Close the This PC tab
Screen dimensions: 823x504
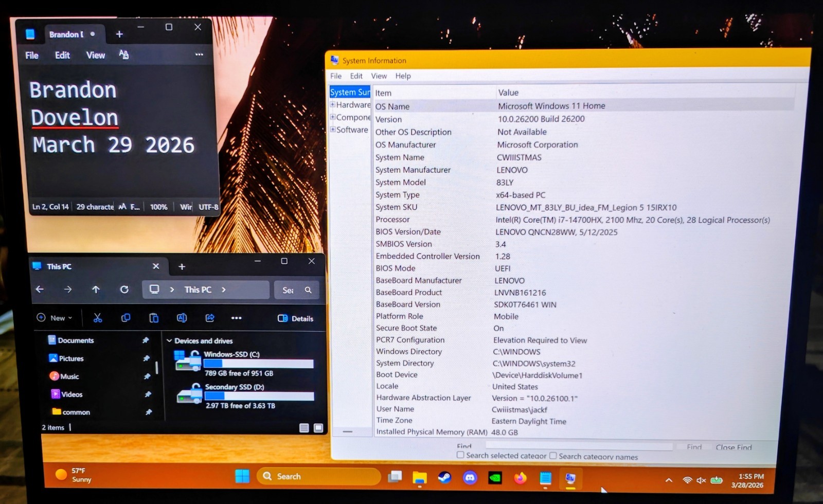tap(156, 266)
